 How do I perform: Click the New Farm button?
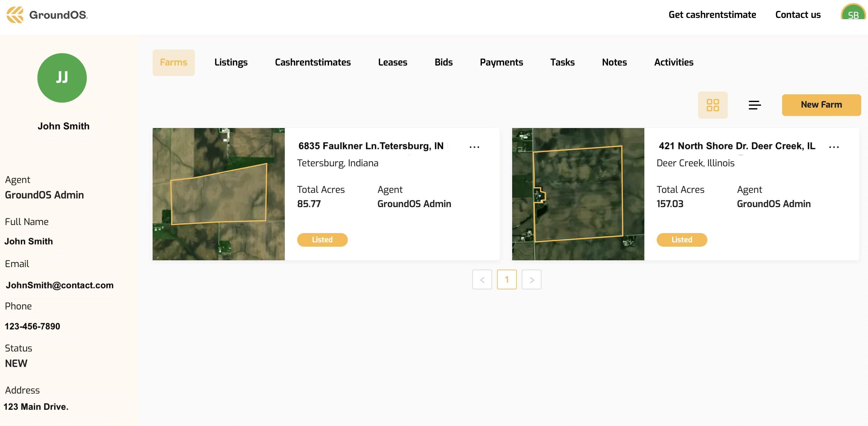[x=821, y=105]
